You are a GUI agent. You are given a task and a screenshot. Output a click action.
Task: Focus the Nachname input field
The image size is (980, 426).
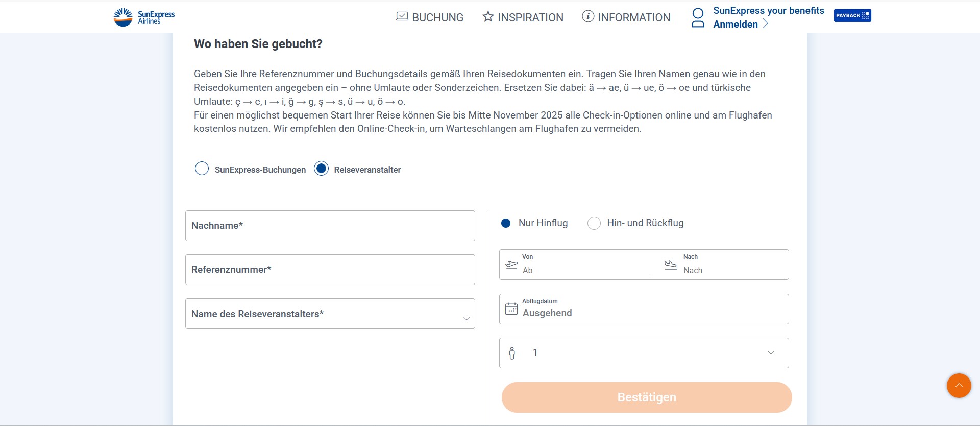(x=330, y=226)
